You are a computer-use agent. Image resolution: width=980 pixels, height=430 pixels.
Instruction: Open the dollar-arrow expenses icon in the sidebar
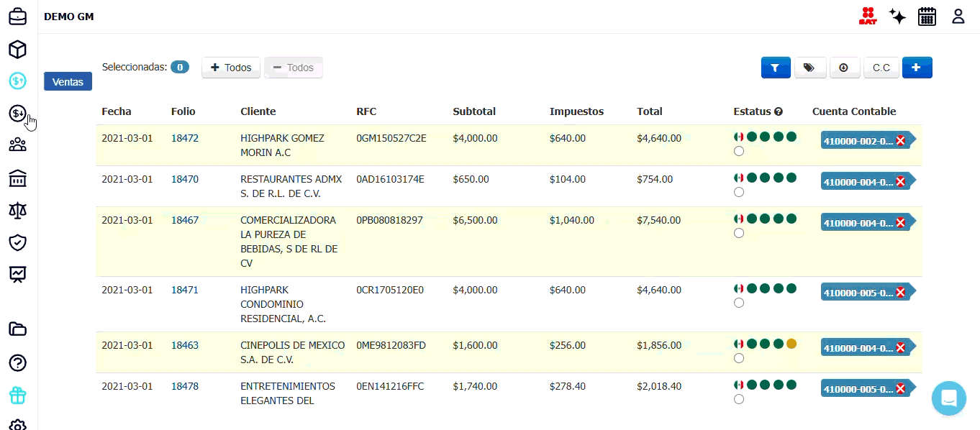click(x=17, y=113)
